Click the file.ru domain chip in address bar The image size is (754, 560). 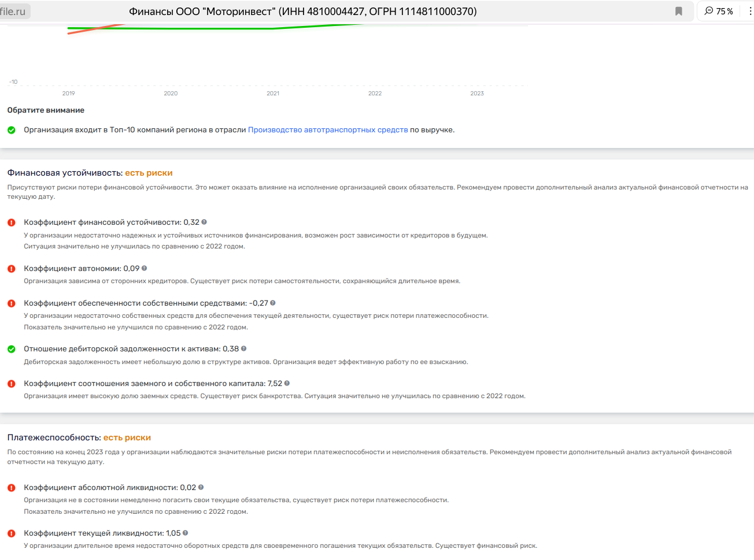pyautogui.click(x=14, y=12)
